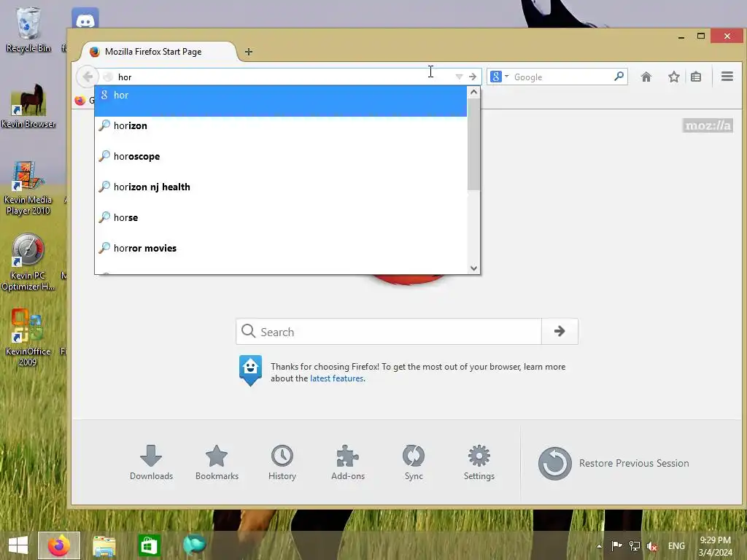Click the mozilla wordmark link
Screen dimensions: 747x560
tap(708, 125)
